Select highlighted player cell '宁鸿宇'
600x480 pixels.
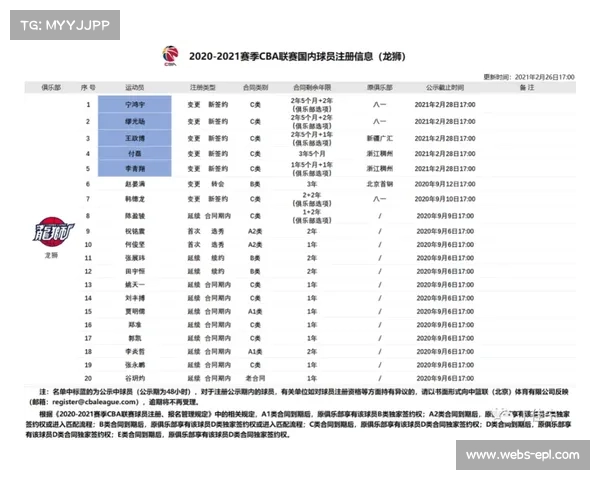click(135, 104)
